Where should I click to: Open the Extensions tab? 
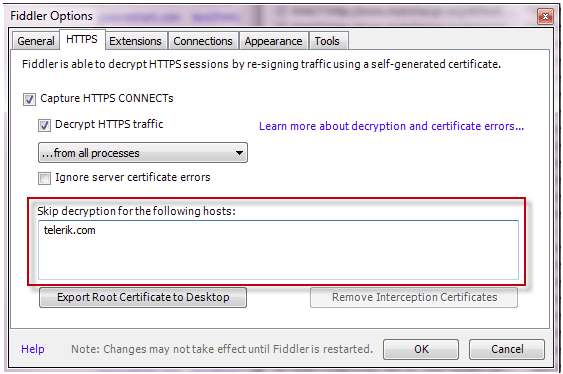(x=135, y=41)
